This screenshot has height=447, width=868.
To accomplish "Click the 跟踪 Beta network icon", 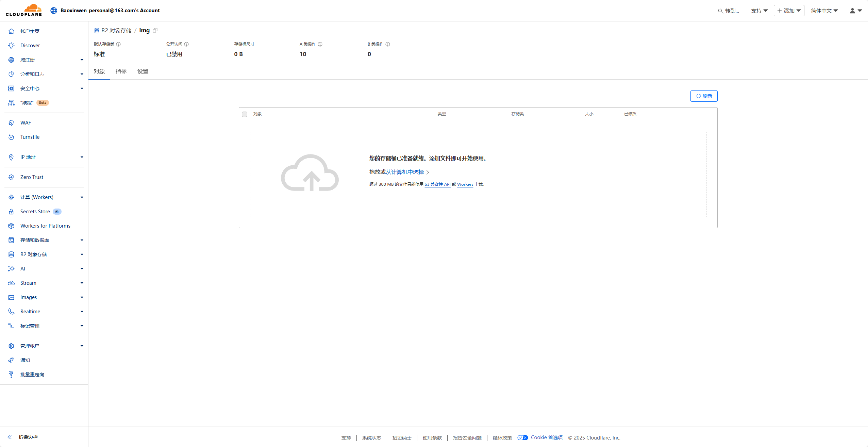I will pos(11,103).
